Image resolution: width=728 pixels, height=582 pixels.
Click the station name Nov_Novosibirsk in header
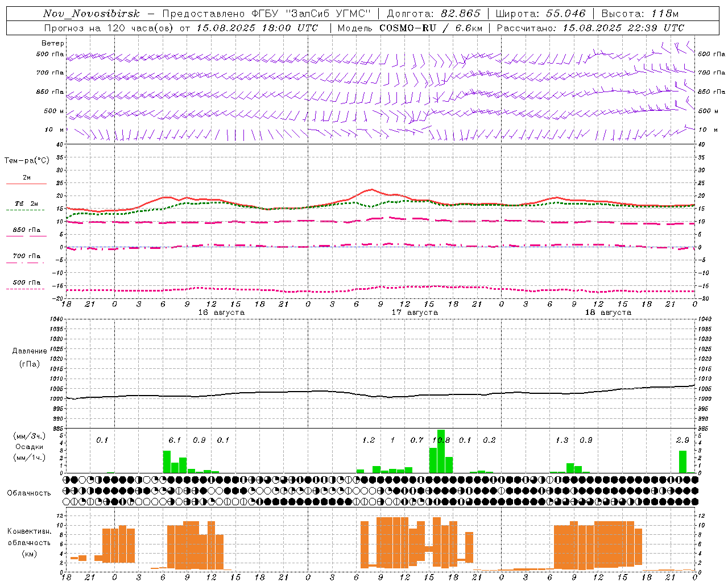[92, 14]
